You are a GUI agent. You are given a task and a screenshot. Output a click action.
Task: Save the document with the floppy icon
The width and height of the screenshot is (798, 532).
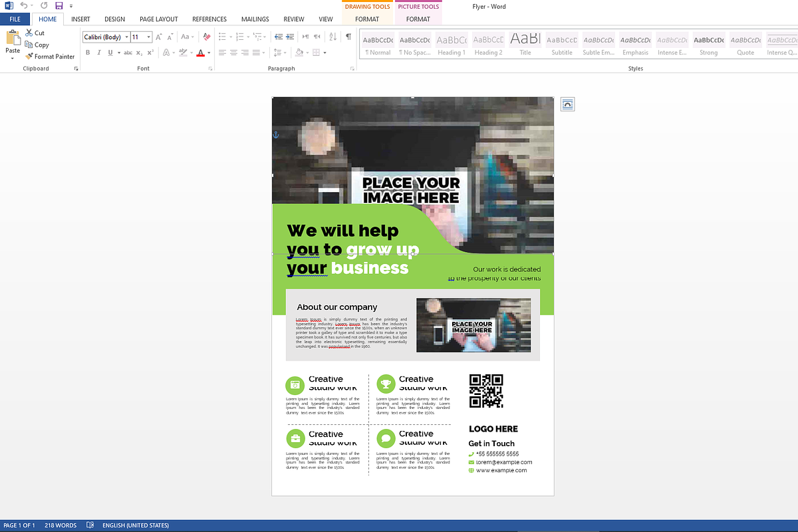coord(59,5)
